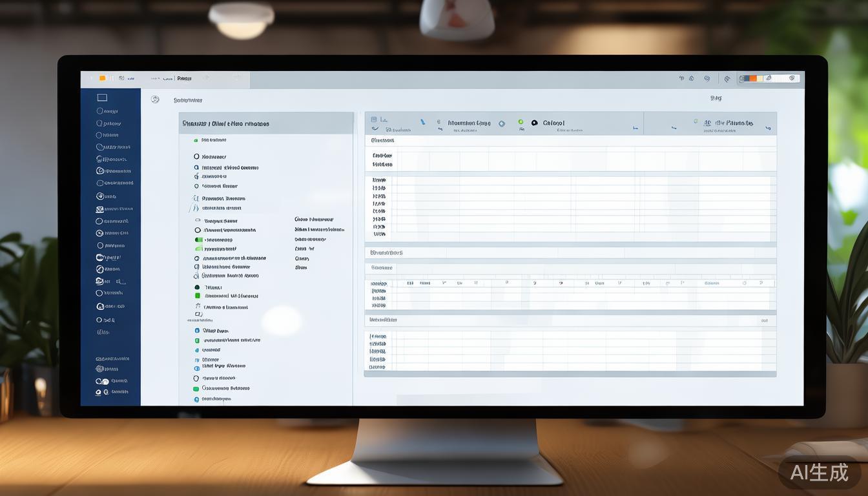This screenshot has height=496, width=868.
Task: Click the Rilag label in the title bar
Action: pos(184,78)
